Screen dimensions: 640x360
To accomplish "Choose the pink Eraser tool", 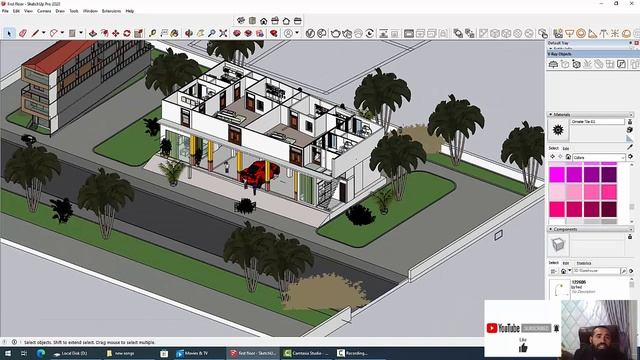I will (x=23, y=33).
